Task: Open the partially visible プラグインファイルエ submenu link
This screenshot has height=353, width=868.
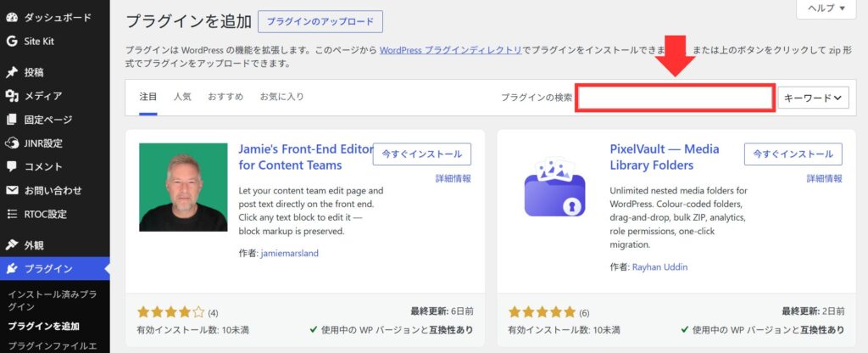Action: point(52,346)
